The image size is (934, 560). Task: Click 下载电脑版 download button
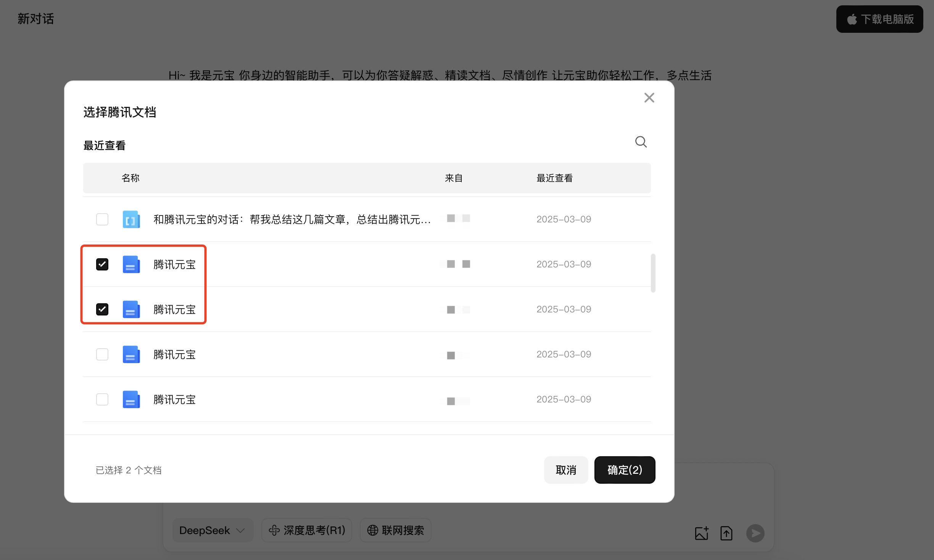point(879,19)
